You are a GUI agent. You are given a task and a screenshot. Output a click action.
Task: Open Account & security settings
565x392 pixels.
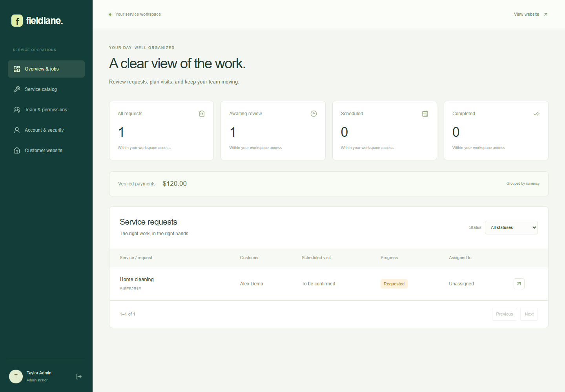pyautogui.click(x=46, y=130)
